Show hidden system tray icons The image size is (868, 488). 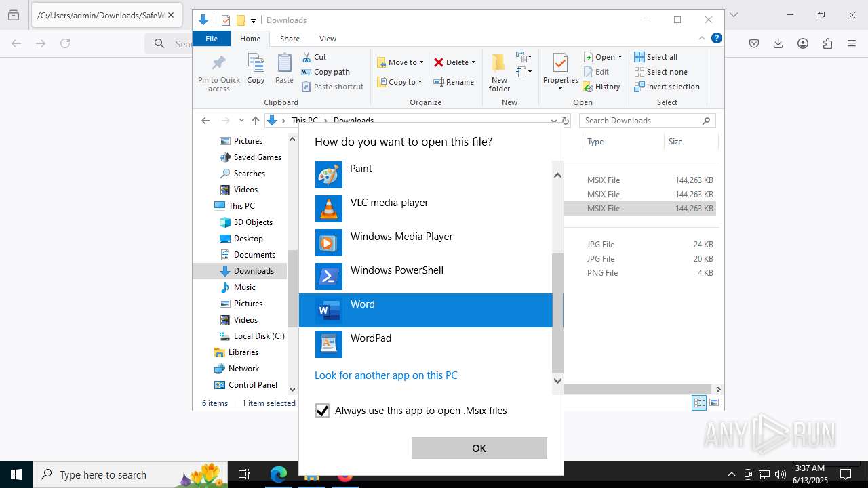pos(731,474)
